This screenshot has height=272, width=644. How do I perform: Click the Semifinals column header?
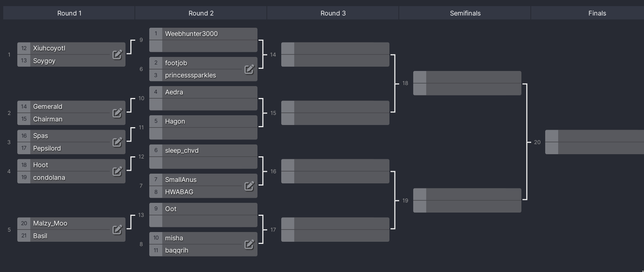point(465,13)
